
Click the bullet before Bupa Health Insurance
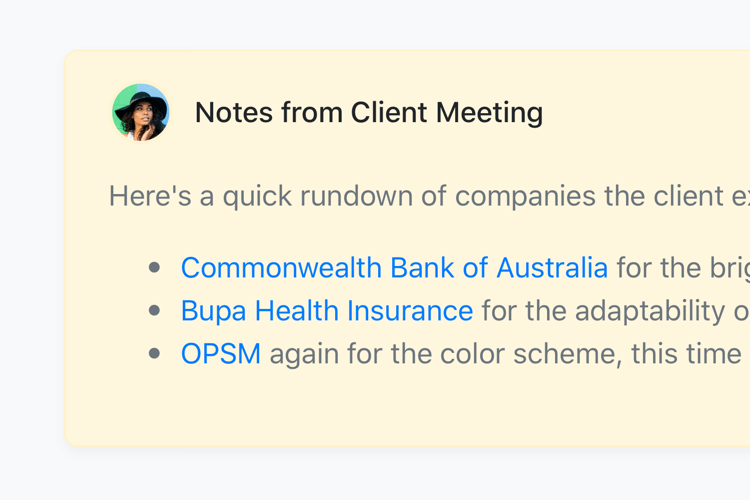click(154, 311)
